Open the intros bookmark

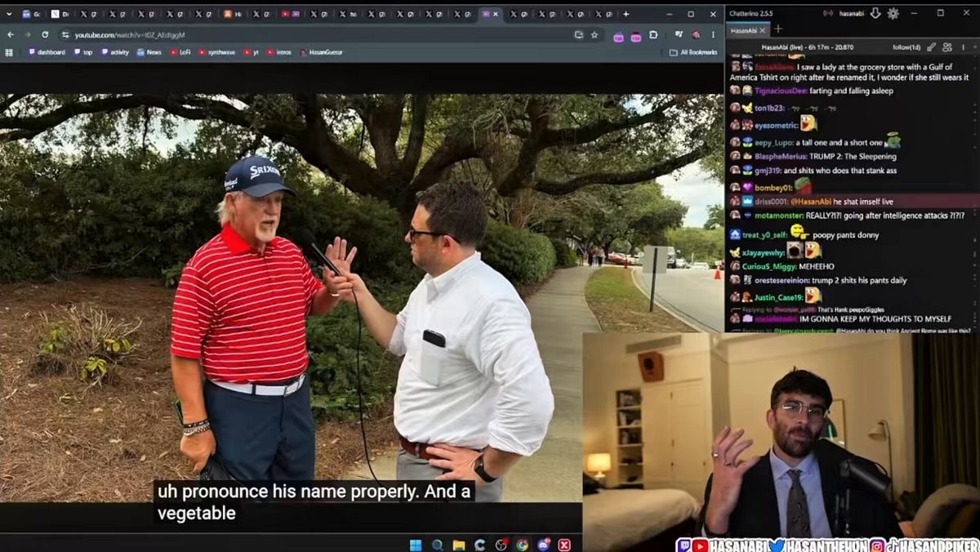point(279,52)
